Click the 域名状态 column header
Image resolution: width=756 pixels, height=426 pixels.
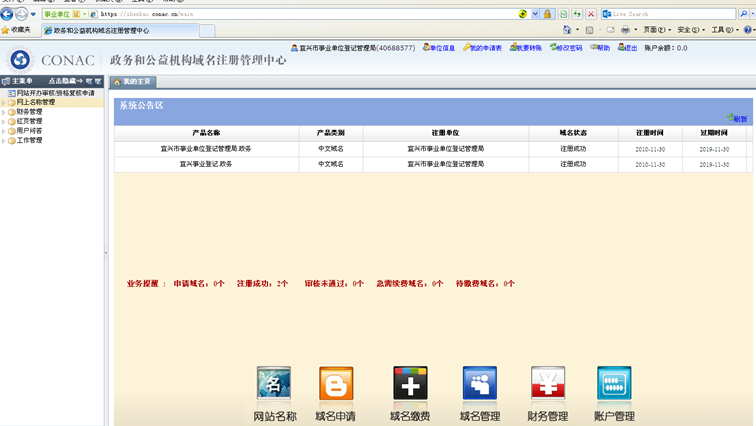click(x=573, y=133)
